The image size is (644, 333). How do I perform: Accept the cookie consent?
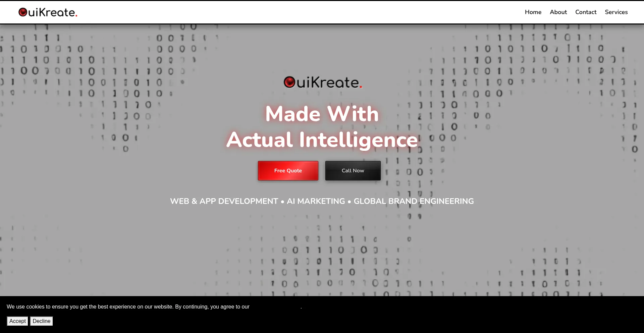pyautogui.click(x=17, y=321)
